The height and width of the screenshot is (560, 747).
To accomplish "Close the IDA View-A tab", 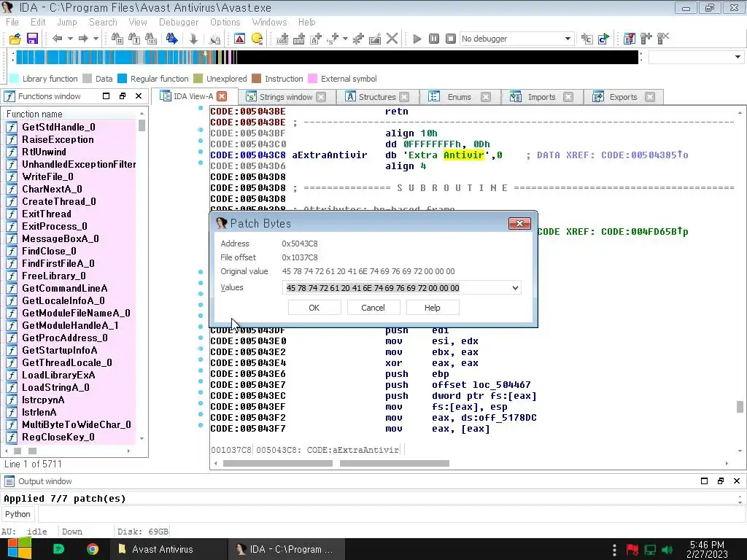I will pos(222,96).
